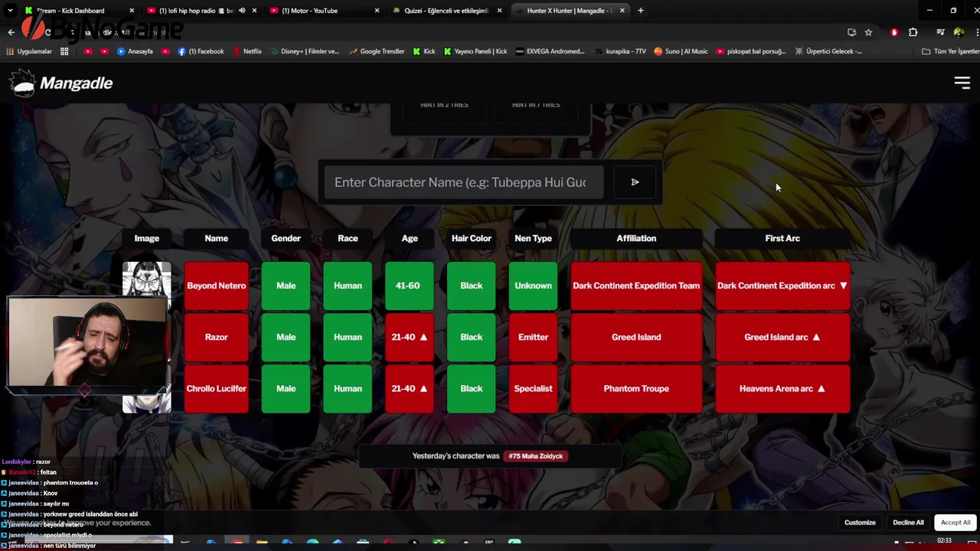Open the browser extensions puzzle icon
The image size is (980, 551).
coord(913,32)
